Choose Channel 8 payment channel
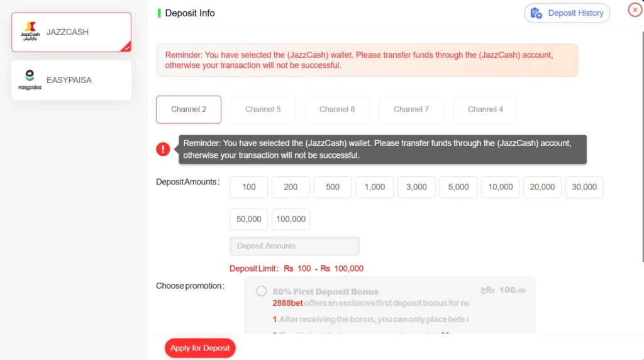The width and height of the screenshot is (644, 360). [x=337, y=110]
